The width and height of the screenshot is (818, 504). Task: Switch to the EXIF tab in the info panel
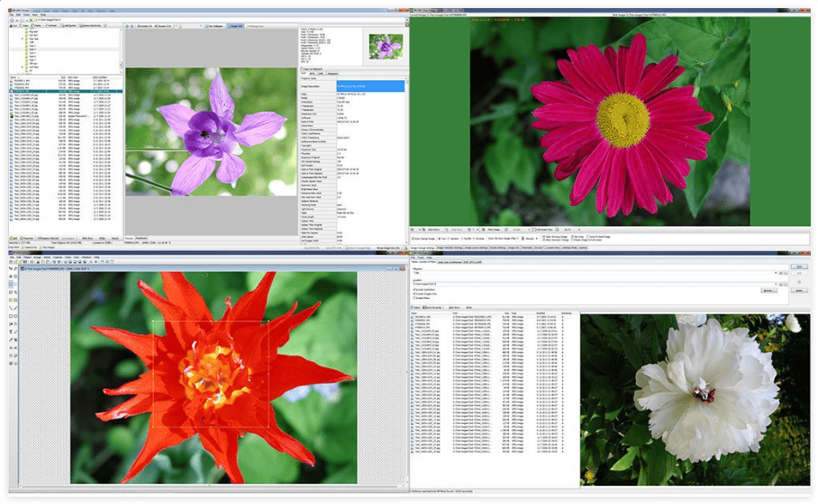click(x=304, y=74)
